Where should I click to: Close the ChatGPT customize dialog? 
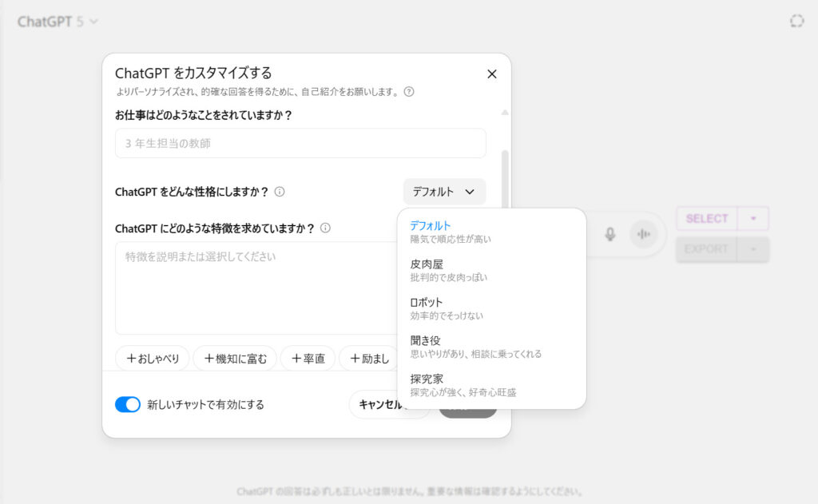click(x=491, y=74)
